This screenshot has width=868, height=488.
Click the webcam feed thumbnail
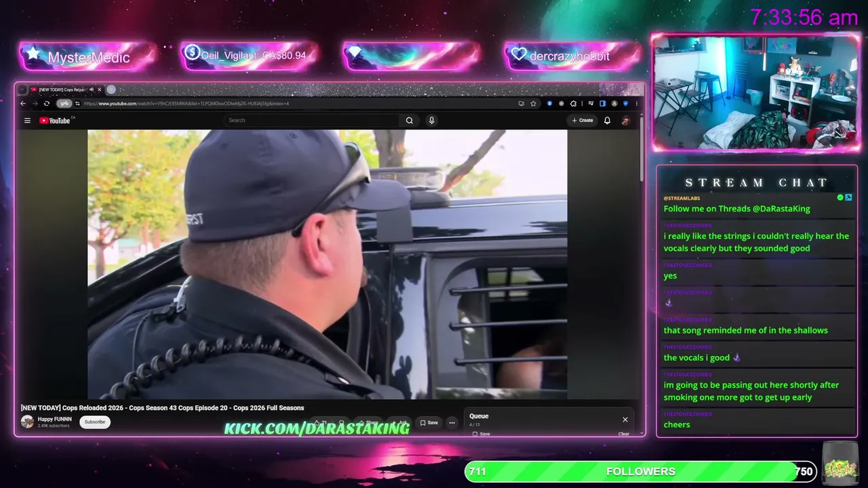point(755,92)
